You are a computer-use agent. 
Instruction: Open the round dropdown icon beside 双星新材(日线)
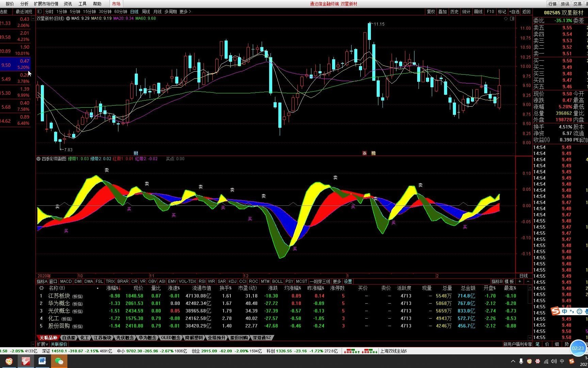[68, 18]
